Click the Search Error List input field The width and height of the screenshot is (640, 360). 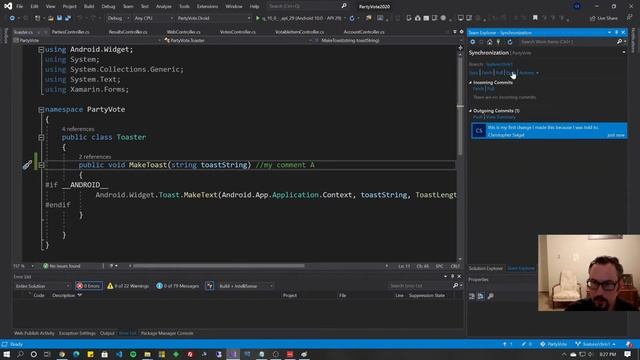coord(420,286)
